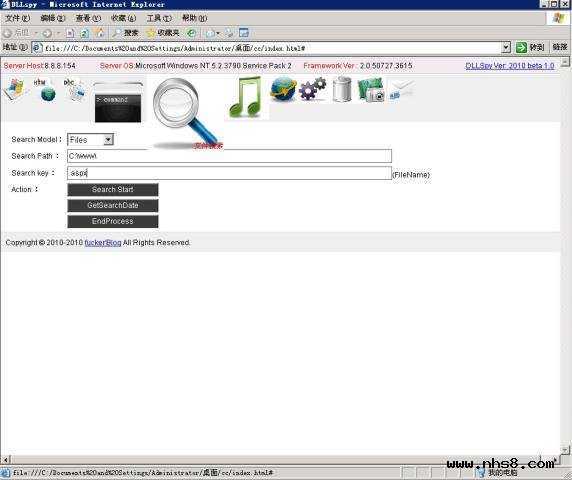Expand the address bar history dropdown
Viewport: 572px width, 480px height.
click(x=506, y=47)
